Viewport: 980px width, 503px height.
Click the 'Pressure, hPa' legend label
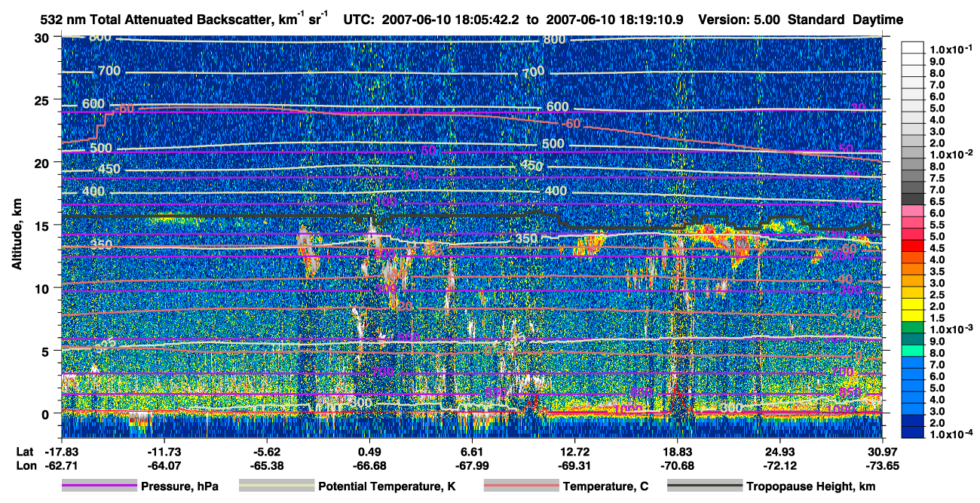click(x=179, y=487)
